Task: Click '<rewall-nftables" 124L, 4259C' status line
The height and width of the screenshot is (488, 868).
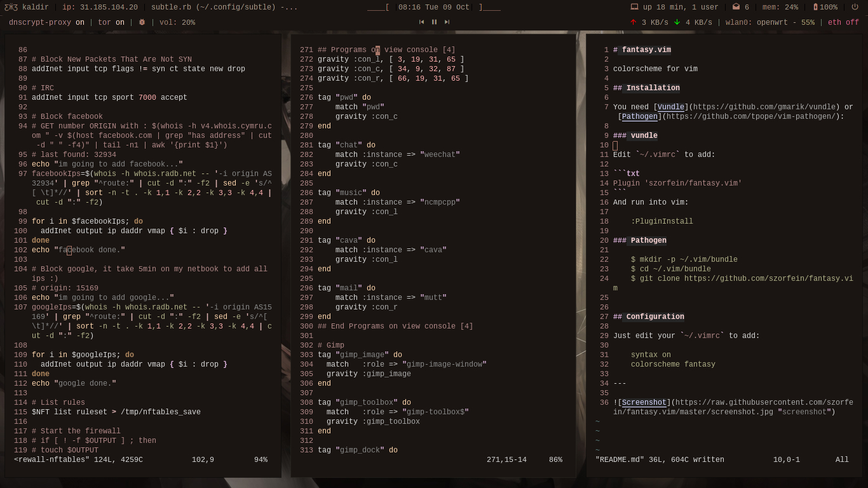Action: (78, 459)
